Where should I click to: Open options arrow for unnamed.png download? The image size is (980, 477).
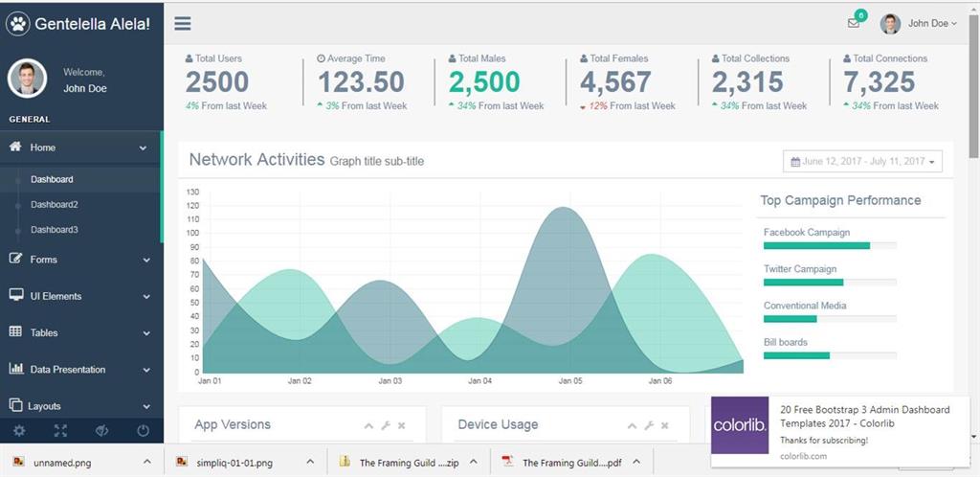[x=147, y=462]
